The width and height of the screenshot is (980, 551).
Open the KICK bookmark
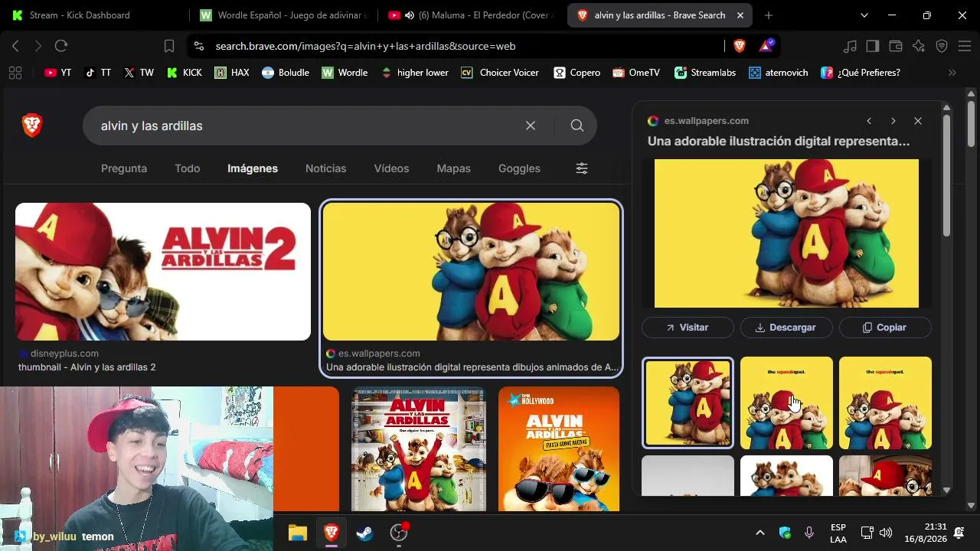pos(185,73)
